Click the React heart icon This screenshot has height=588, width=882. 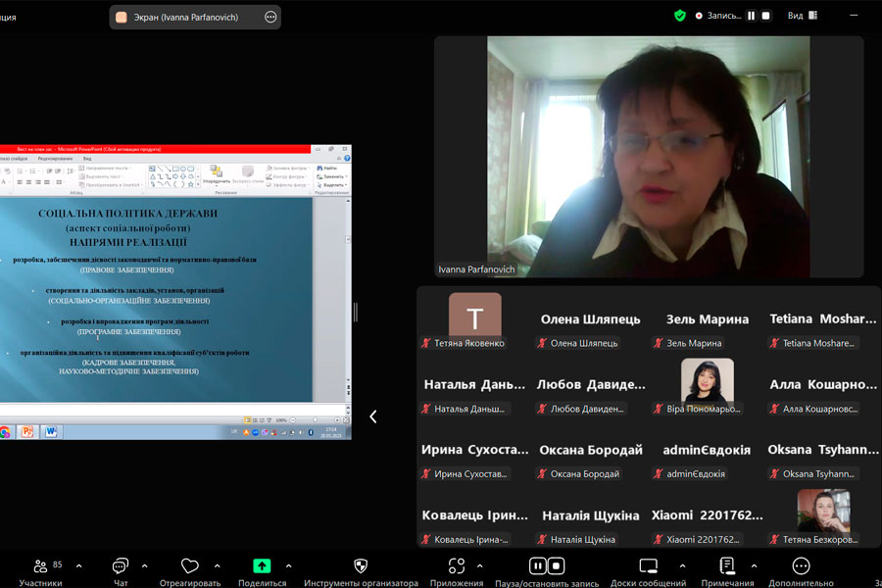pos(189,566)
